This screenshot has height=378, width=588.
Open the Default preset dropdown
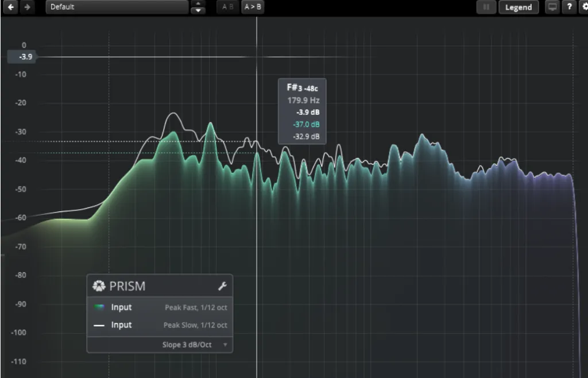coord(117,7)
